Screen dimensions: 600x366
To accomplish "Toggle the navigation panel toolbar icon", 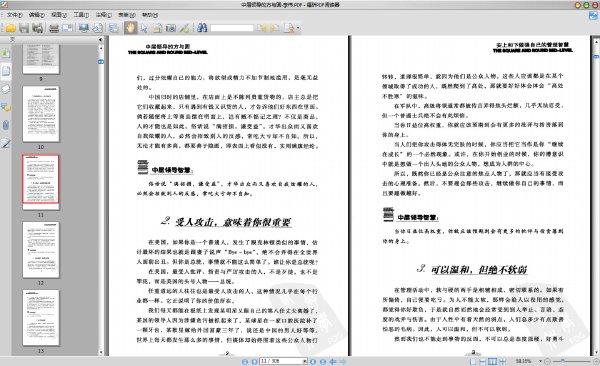I will pos(114,28).
